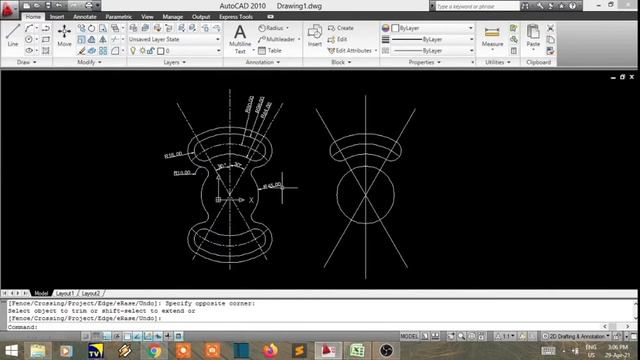Image resolution: width=640 pixels, height=360 pixels.
Task: Select the Move tool
Action: click(x=64, y=35)
